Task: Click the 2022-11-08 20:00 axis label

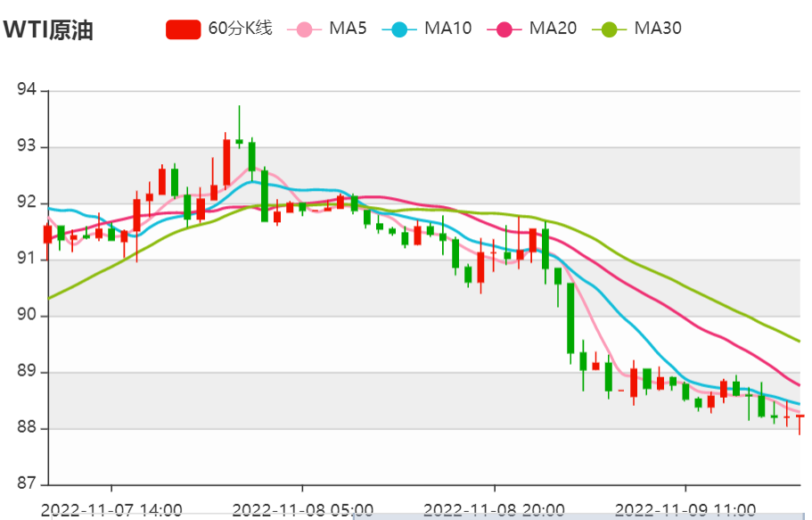Action: pyautogui.click(x=494, y=510)
